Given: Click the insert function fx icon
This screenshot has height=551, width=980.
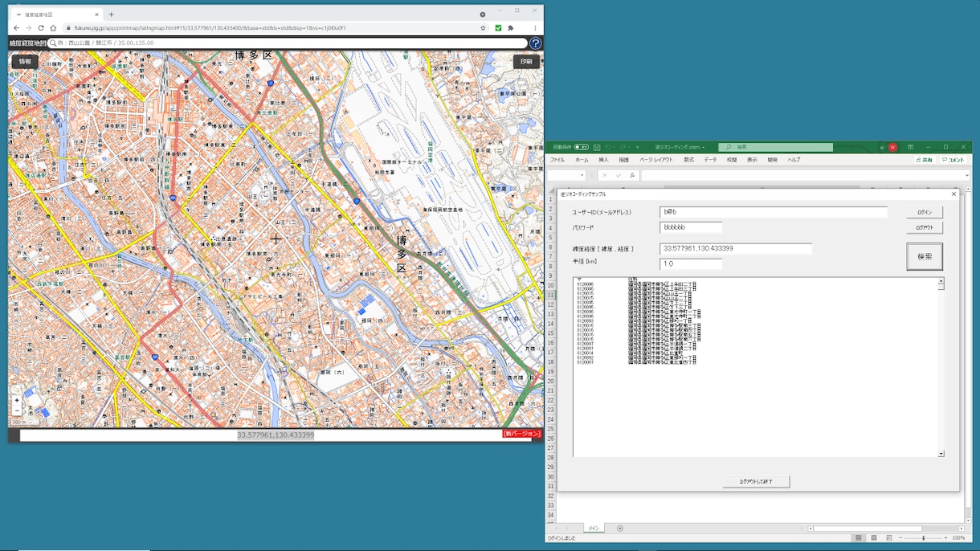Looking at the screenshot, I should (632, 175).
